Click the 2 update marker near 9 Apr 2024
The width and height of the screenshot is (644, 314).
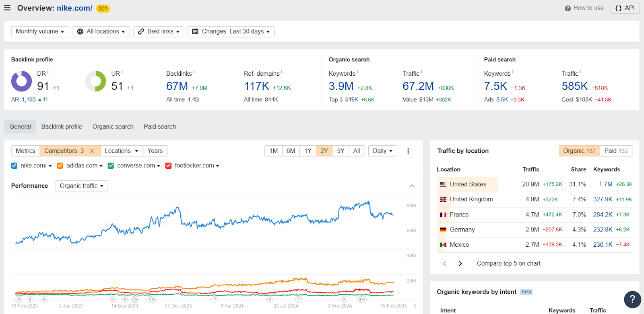pos(215,299)
